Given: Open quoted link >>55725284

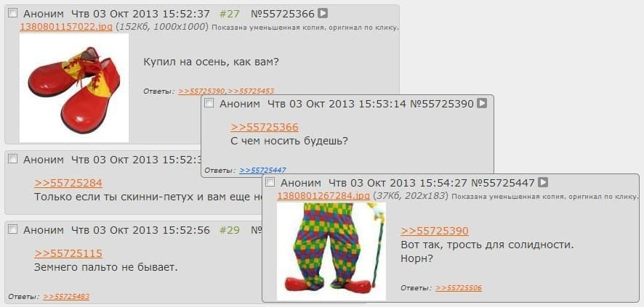Looking at the screenshot, I should [68, 183].
